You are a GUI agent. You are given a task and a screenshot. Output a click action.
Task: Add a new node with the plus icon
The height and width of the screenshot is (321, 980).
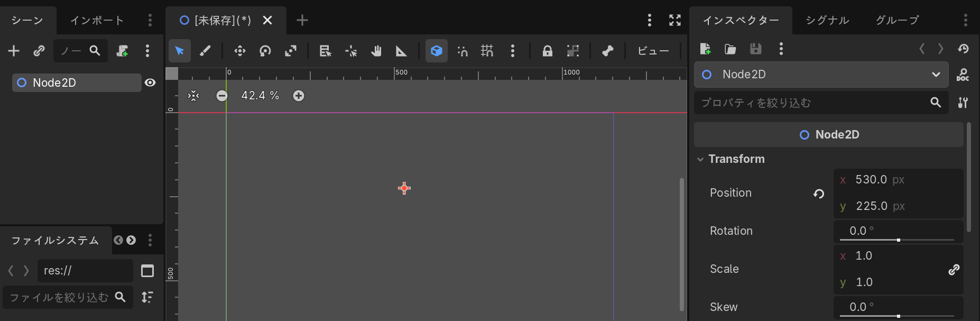14,51
